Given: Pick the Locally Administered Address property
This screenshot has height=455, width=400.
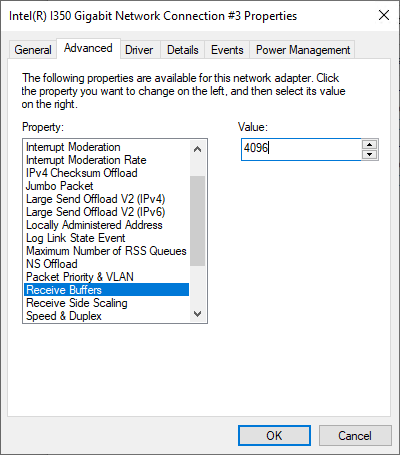Looking at the screenshot, I should [107, 225].
